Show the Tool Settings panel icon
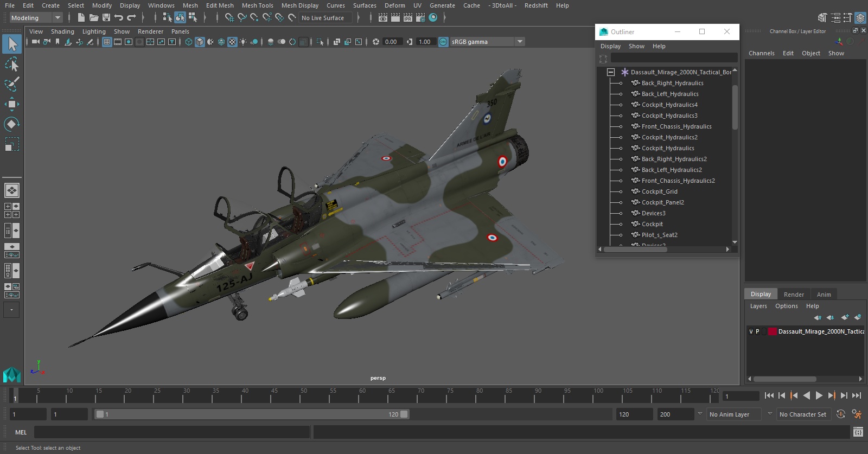868x454 pixels. click(x=848, y=18)
